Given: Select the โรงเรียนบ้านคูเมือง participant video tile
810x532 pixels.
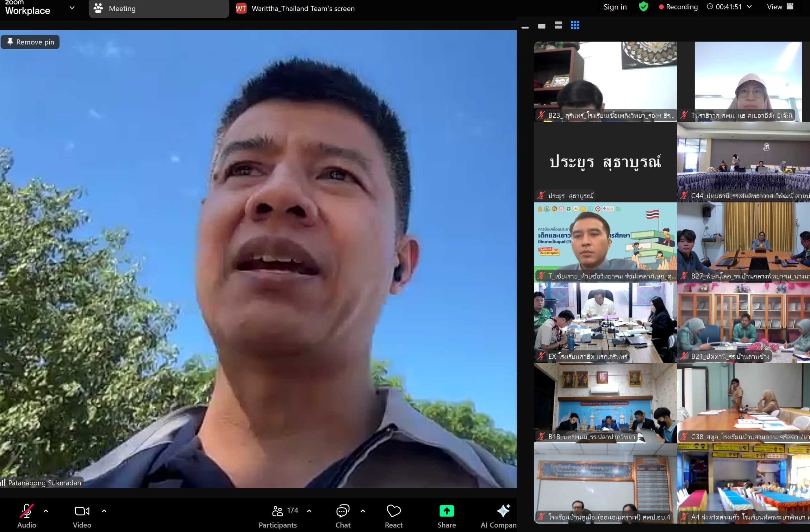Looking at the screenshot, I should (x=605, y=483).
